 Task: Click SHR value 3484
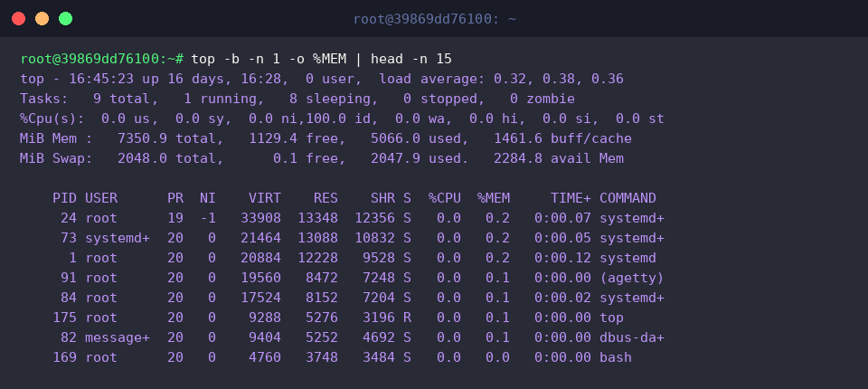379,358
